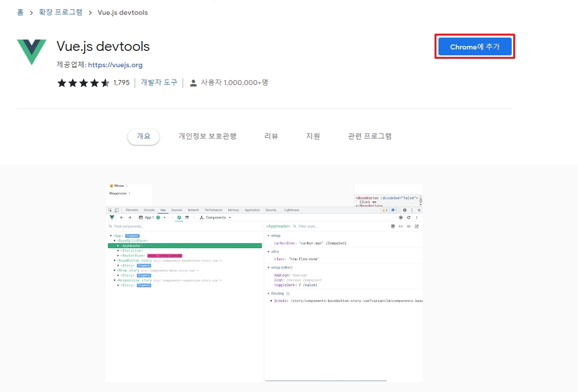Click the Vue.js devtools title heading
Viewport: 578px width, 392px height.
click(103, 46)
